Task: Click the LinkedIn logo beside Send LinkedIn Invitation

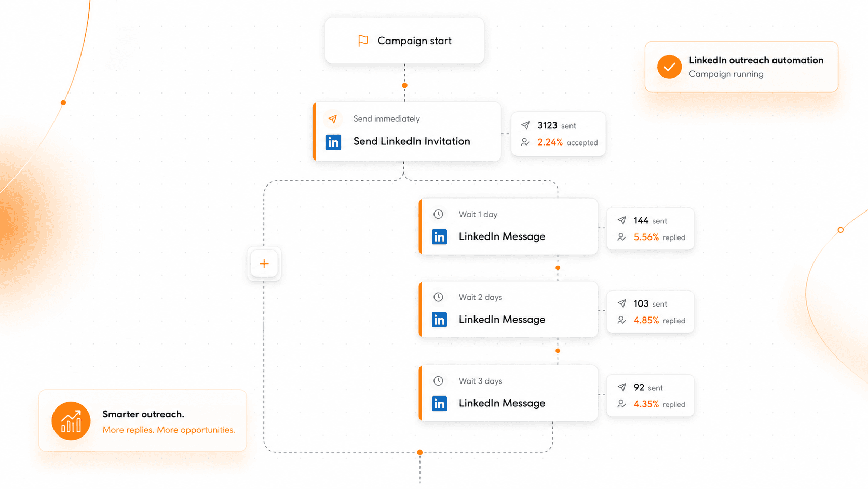Action: pos(333,142)
